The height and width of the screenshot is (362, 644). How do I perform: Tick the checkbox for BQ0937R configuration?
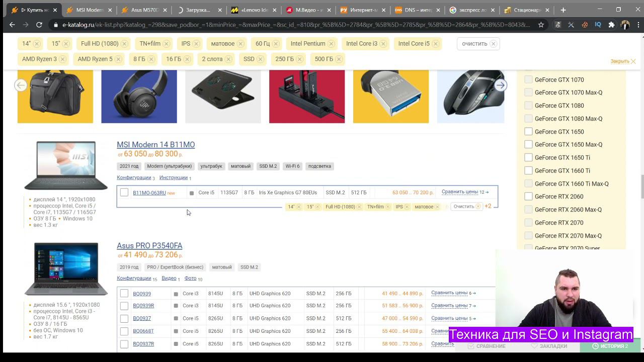coord(124,344)
